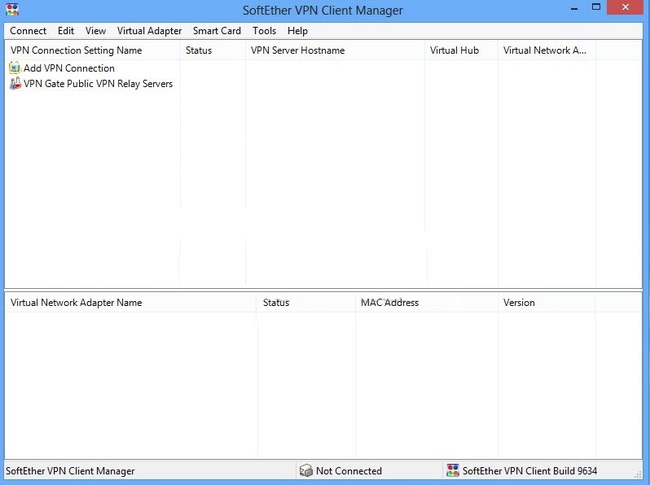This screenshot has height=485, width=650.
Task: Sort by VPN Connection Setting Name column
Action: click(x=92, y=51)
